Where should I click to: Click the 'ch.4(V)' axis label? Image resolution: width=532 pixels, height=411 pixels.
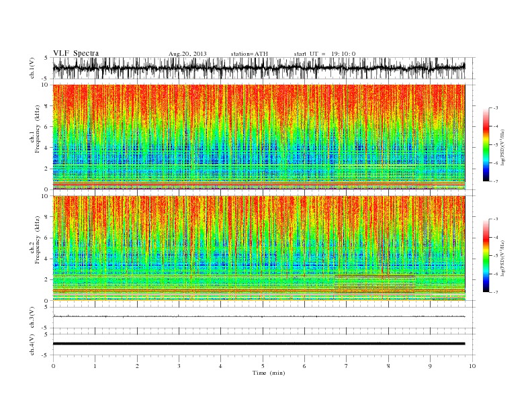pos(32,345)
